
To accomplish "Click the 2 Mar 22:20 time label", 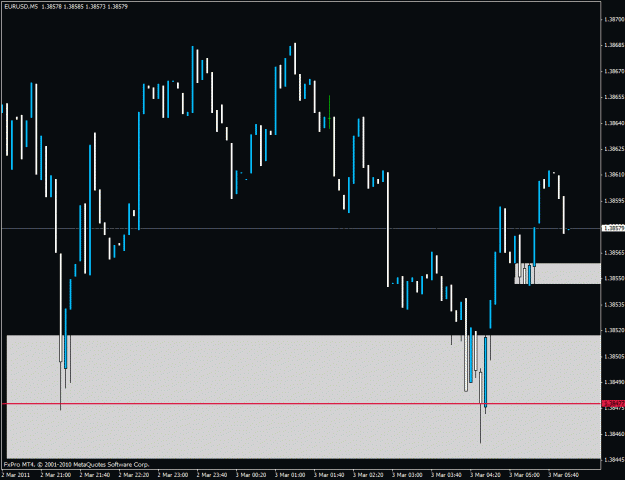I will tap(134, 475).
